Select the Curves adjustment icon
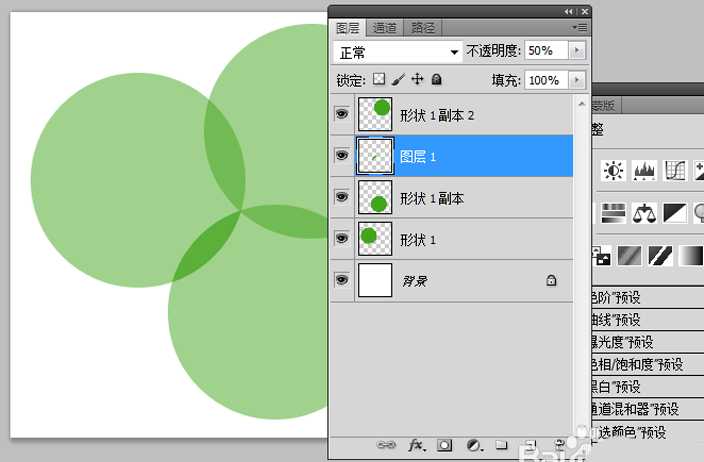704x462 pixels. tap(675, 171)
